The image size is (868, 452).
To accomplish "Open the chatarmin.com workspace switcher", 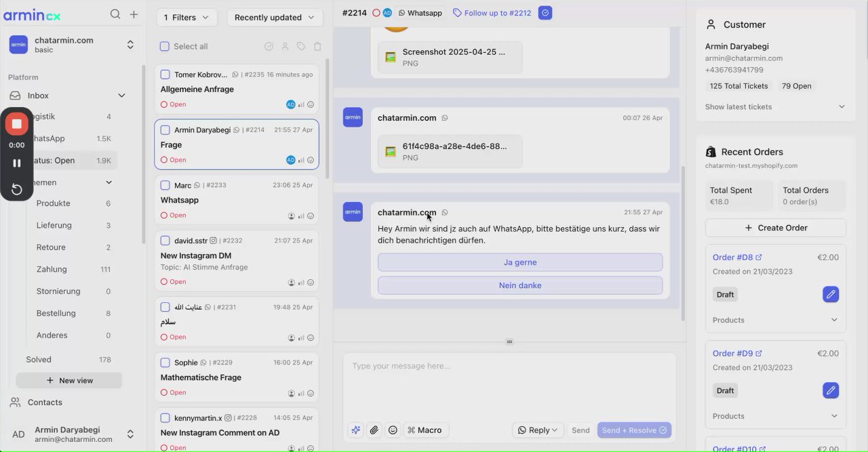I will [71, 45].
